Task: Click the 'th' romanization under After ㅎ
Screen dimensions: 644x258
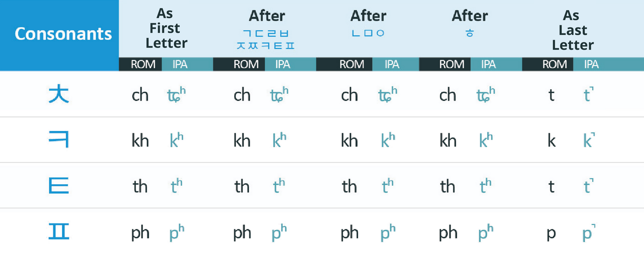Action: (447, 187)
